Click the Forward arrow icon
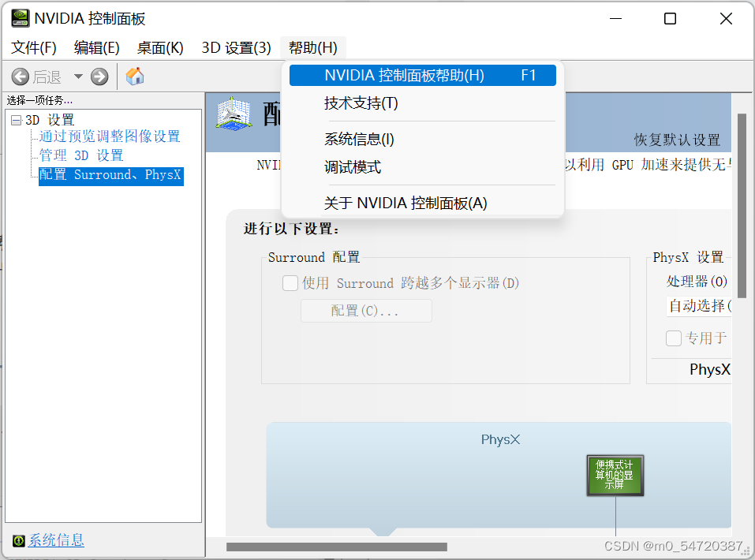755x560 pixels. 99,77
